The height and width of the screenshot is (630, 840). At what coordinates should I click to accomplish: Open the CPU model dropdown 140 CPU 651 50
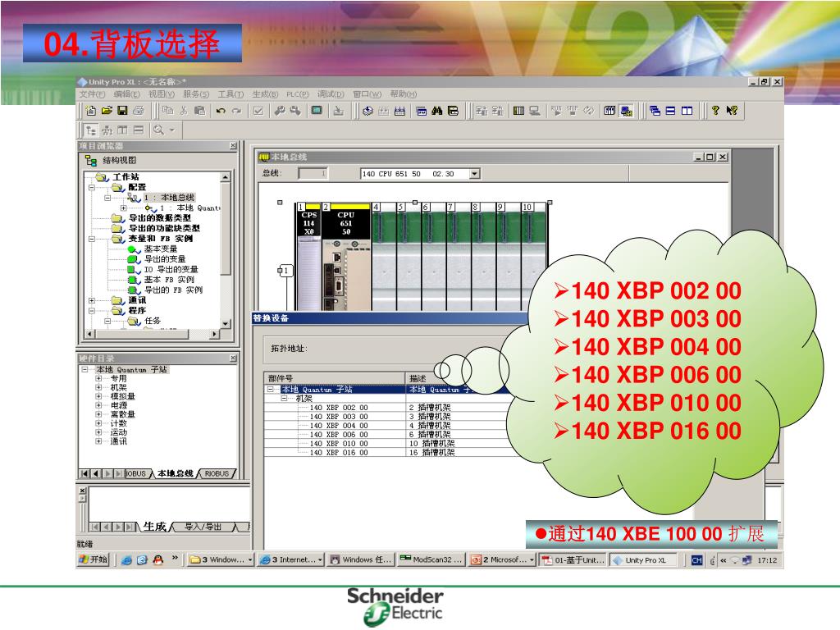click(475, 174)
